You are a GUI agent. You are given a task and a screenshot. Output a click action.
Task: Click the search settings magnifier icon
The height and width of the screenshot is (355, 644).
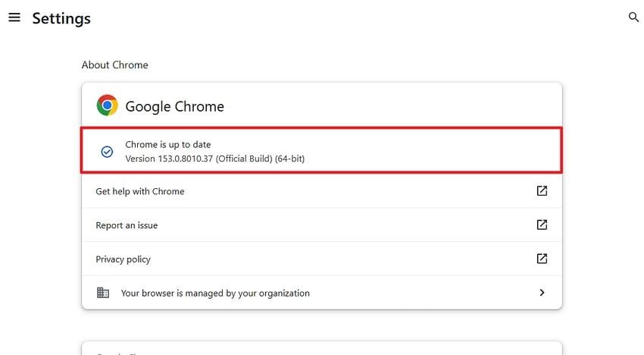click(633, 17)
